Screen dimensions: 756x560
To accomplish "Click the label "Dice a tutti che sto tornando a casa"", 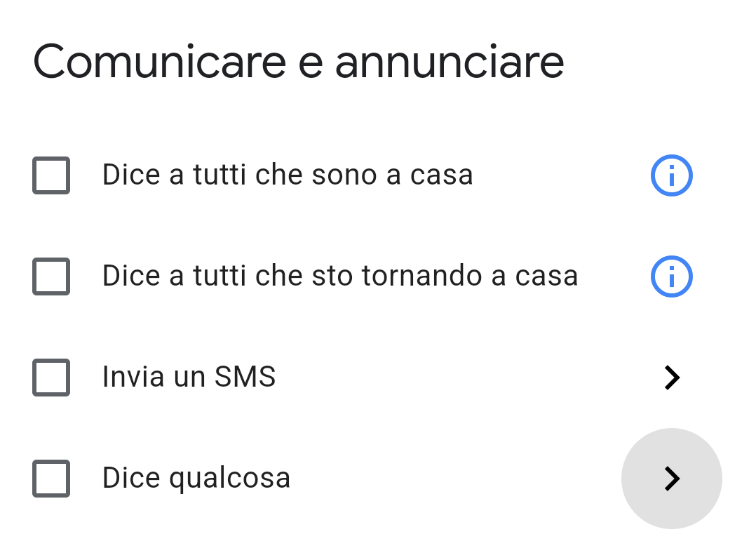I will click(339, 275).
